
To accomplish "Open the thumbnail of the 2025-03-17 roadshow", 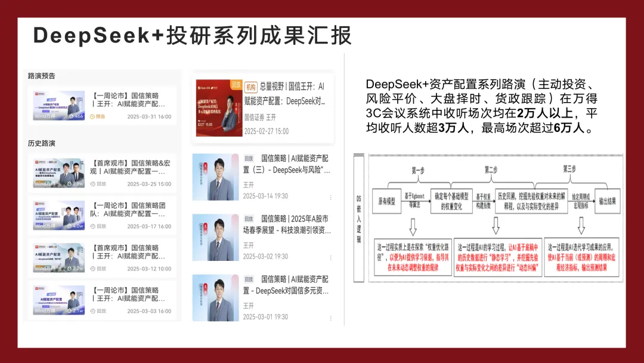I will click(59, 216).
